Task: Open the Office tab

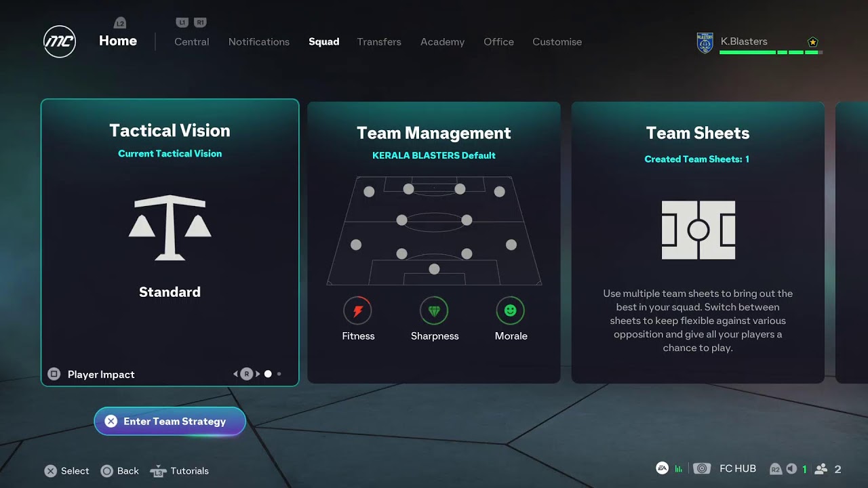Action: 498,42
